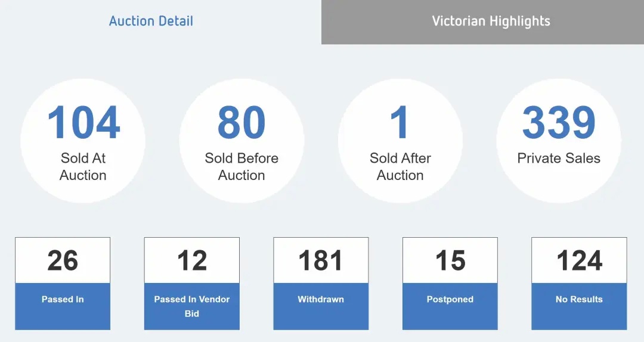Viewport: 644px width, 342px height.
Task: Click the Sold Before Auction label
Action: pos(241,166)
